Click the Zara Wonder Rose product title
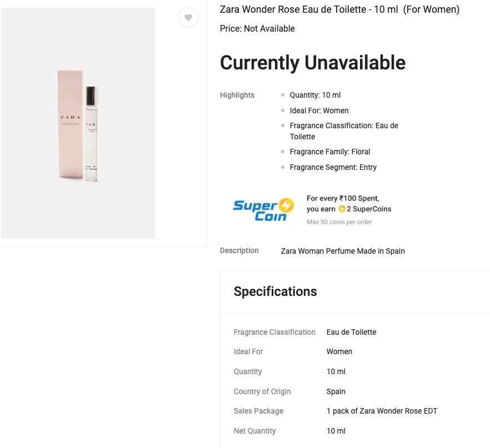490x448 pixels. click(x=339, y=9)
